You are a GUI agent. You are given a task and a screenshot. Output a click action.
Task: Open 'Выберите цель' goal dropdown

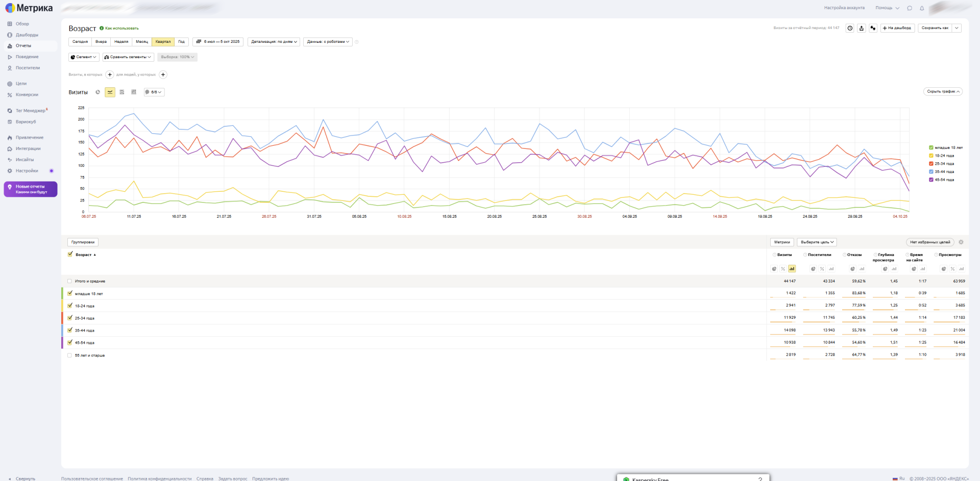[x=817, y=242]
